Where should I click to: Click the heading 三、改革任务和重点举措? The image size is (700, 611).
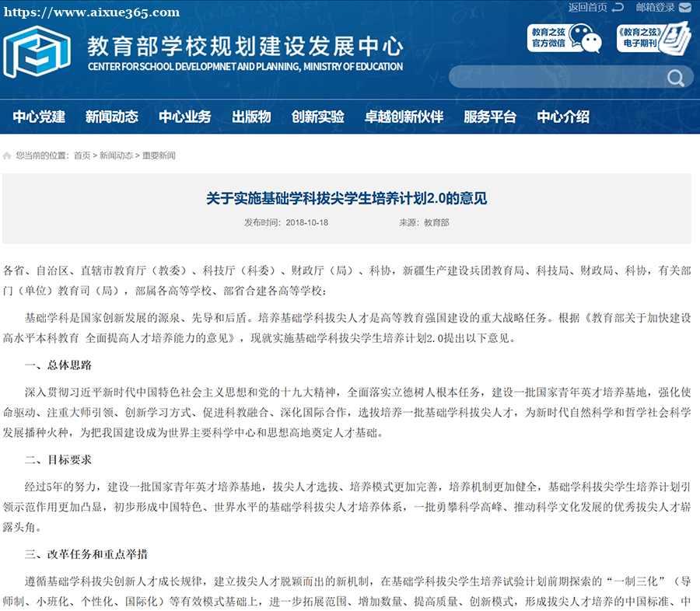click(86, 554)
